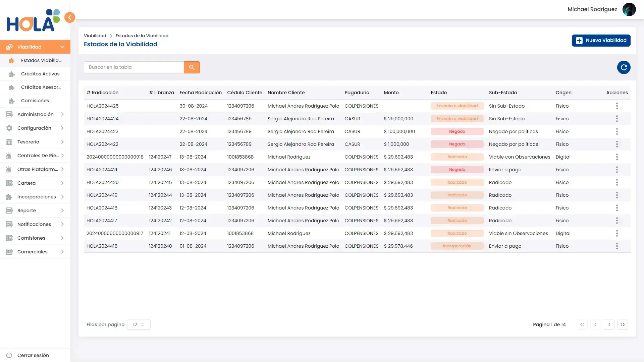Open actions menu for HOLA2024417
This screenshot has height=362, width=644.
point(617,221)
